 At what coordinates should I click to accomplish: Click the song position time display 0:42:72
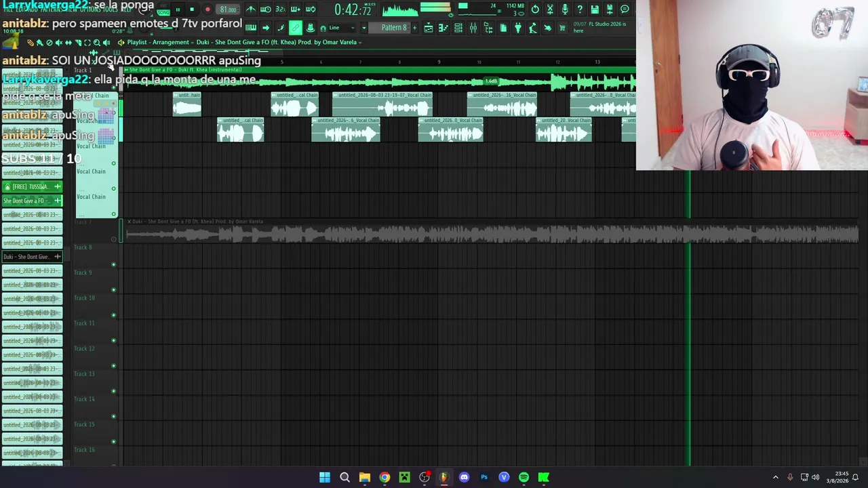(x=353, y=9)
